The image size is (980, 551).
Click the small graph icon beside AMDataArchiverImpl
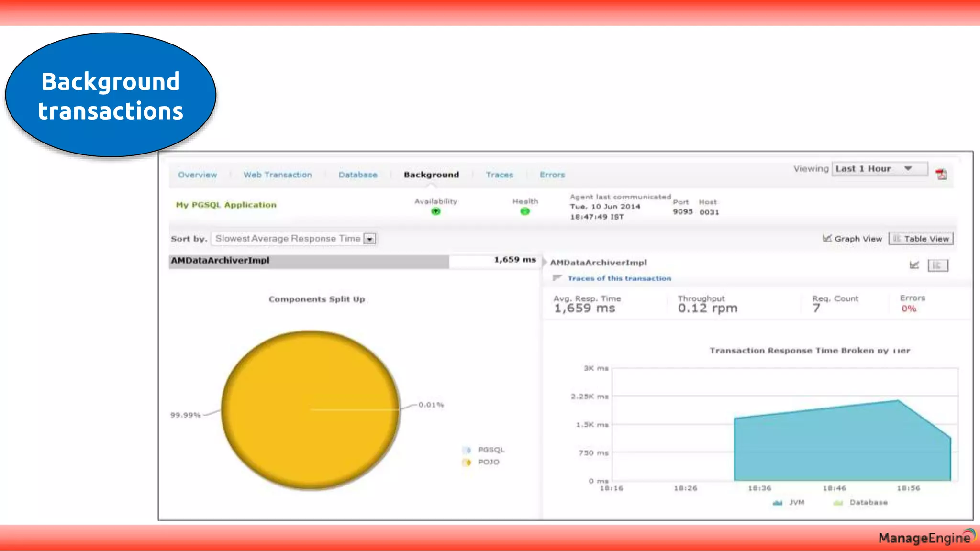click(x=914, y=265)
